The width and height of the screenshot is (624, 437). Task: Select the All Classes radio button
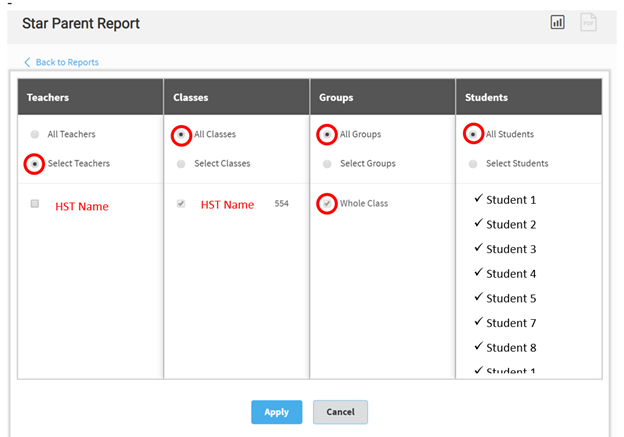pos(181,134)
